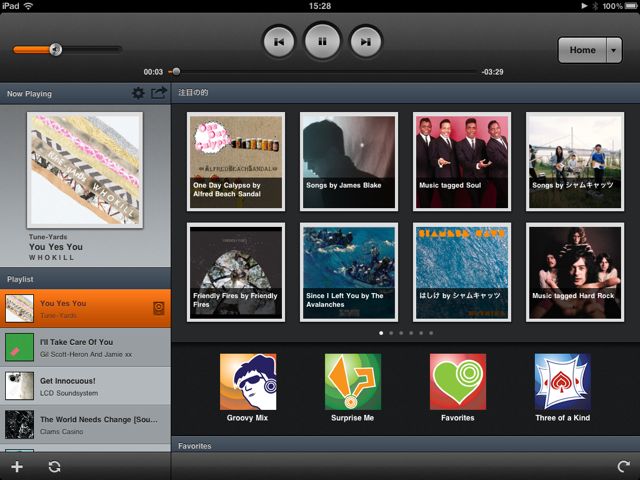Tap the reload icon at bottom right
The height and width of the screenshot is (480, 640).
coord(623,467)
